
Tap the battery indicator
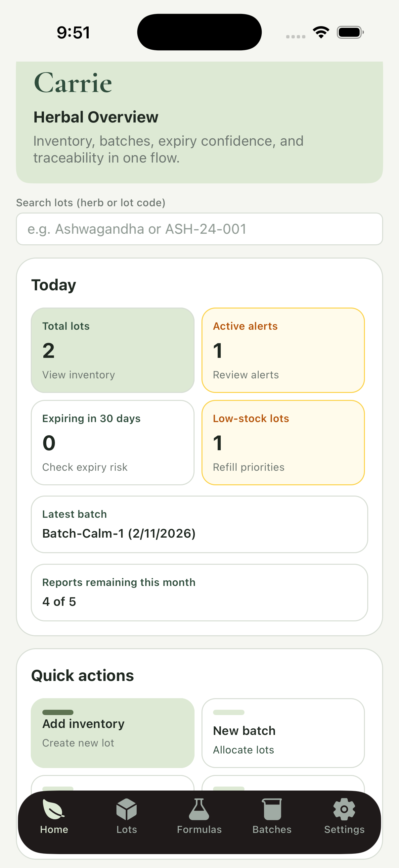point(349,31)
